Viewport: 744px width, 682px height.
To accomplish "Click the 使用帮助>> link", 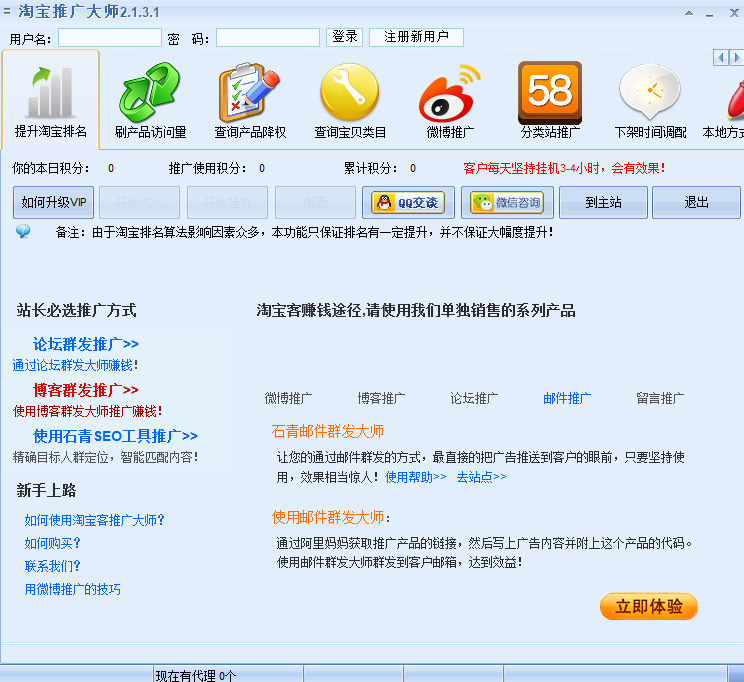I will 416,477.
